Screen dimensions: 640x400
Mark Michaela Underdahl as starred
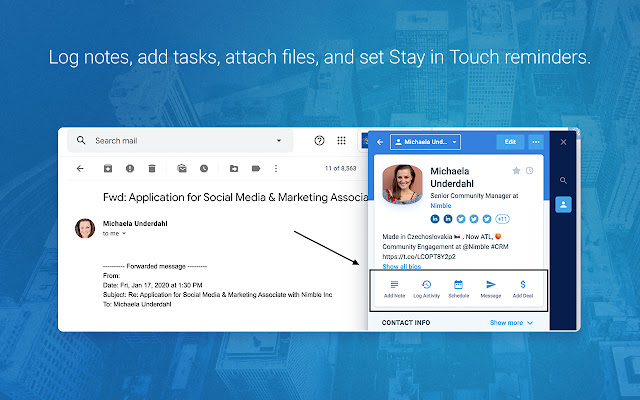click(516, 171)
